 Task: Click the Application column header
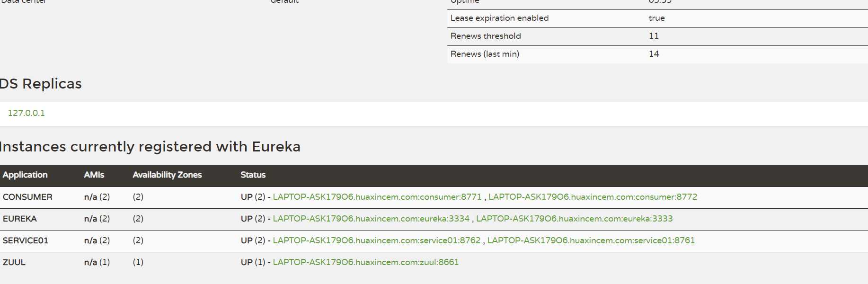tap(25, 175)
